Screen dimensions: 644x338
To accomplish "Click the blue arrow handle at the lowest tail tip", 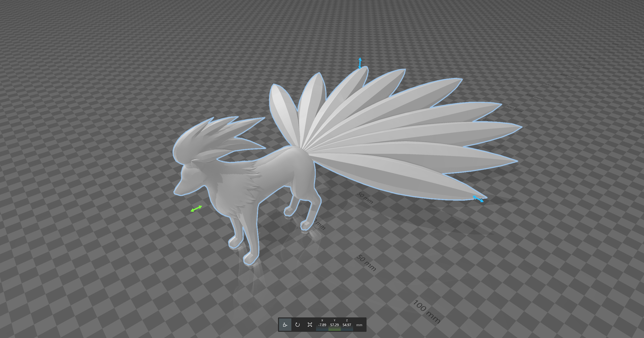I will 478,199.
